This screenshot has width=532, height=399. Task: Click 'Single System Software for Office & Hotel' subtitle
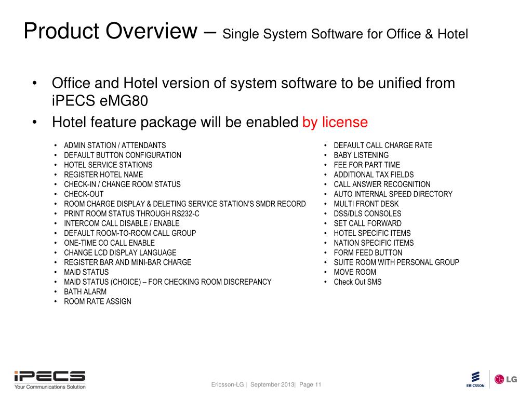[345, 34]
